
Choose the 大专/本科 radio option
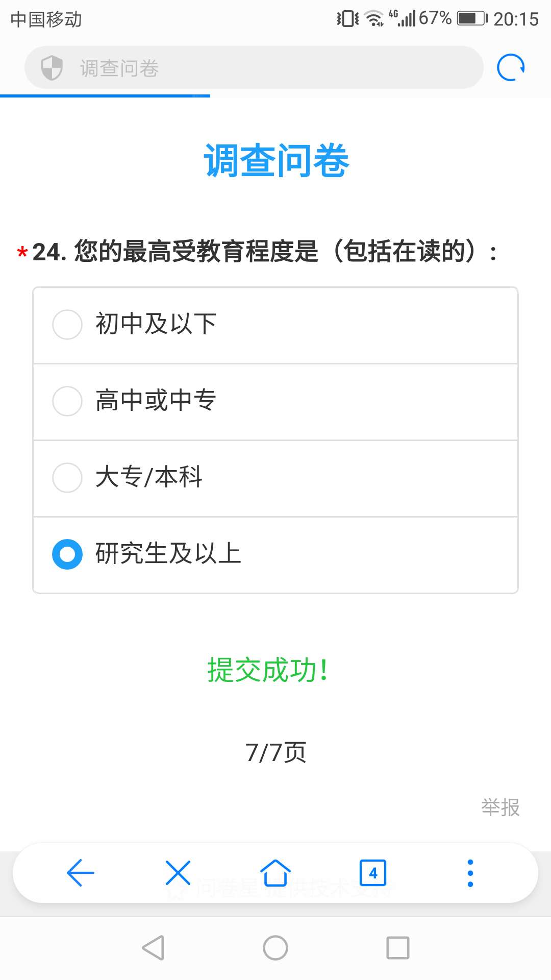pyautogui.click(x=67, y=477)
